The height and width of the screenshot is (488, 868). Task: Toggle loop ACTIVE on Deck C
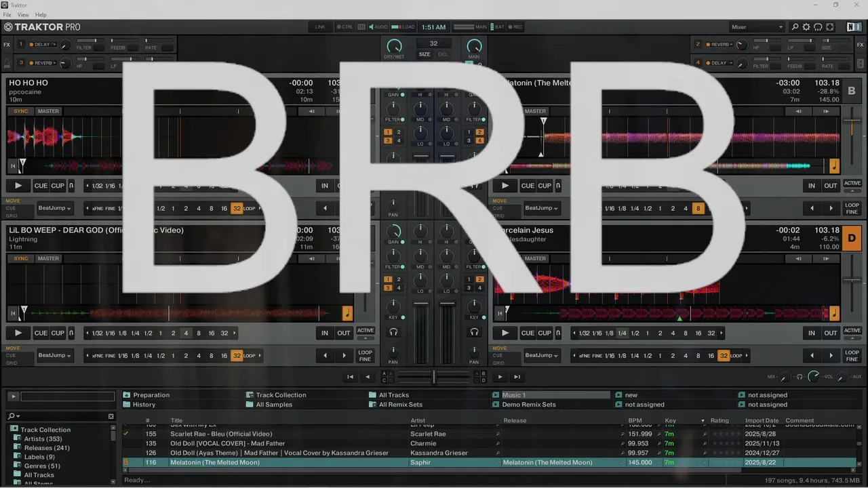coord(366,331)
